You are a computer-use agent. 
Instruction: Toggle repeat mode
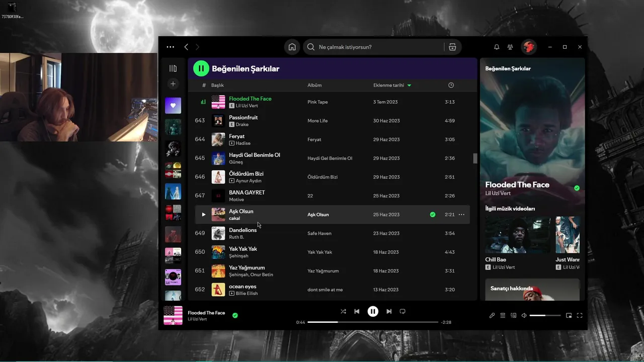pyautogui.click(x=403, y=311)
